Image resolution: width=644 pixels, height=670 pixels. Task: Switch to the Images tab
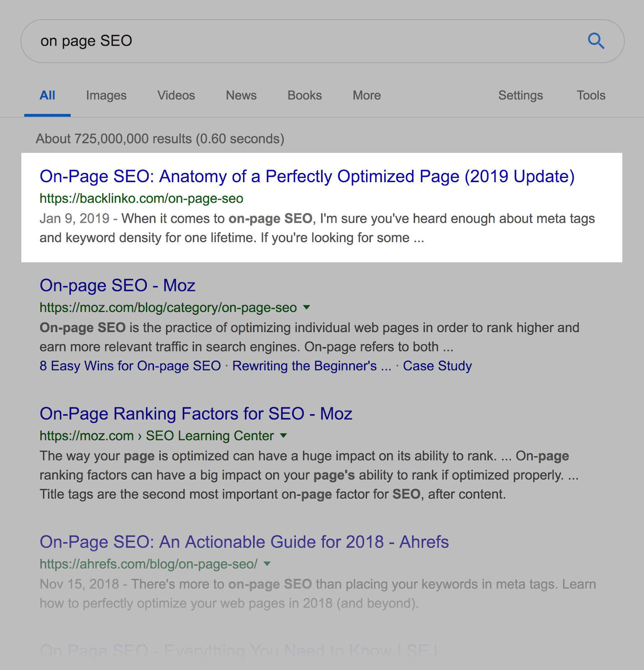click(x=106, y=95)
